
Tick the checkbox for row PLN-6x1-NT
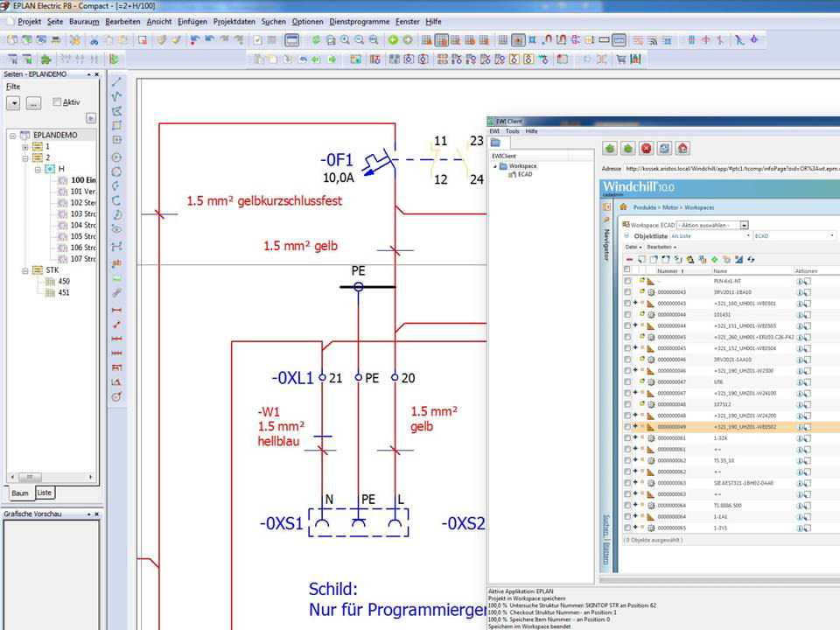tap(626, 281)
